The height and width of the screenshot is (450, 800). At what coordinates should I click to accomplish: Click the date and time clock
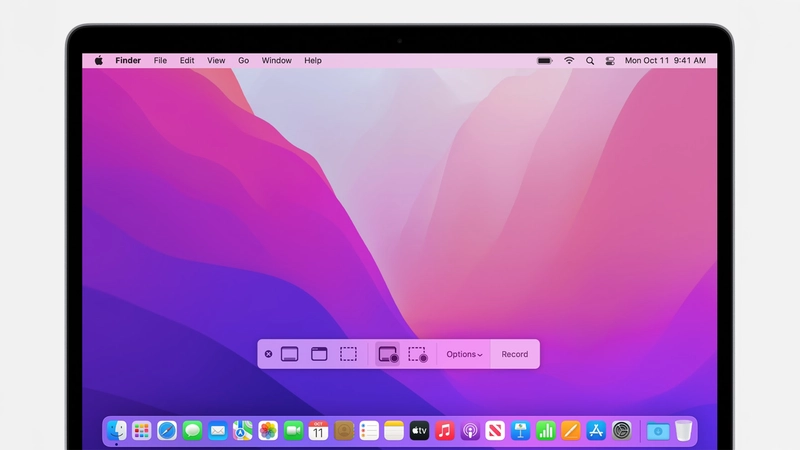[665, 60]
